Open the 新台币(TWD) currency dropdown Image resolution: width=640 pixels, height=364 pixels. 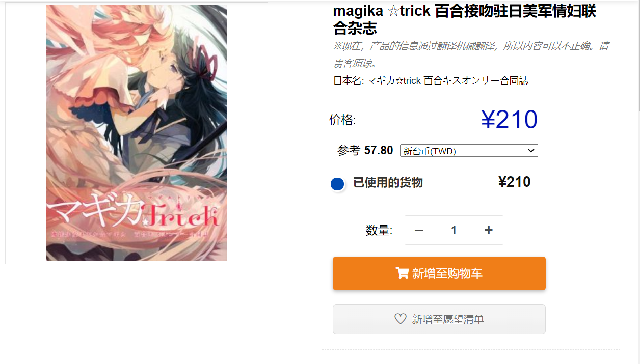point(469,151)
